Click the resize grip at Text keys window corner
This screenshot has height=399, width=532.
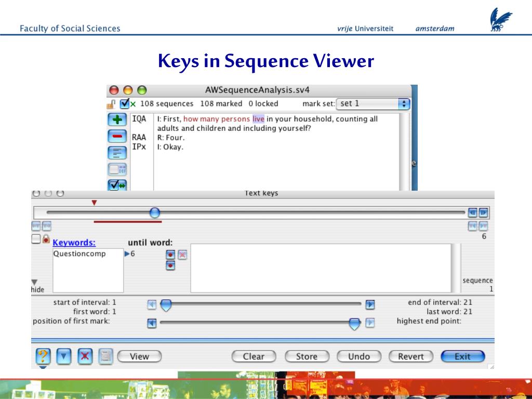(x=491, y=366)
